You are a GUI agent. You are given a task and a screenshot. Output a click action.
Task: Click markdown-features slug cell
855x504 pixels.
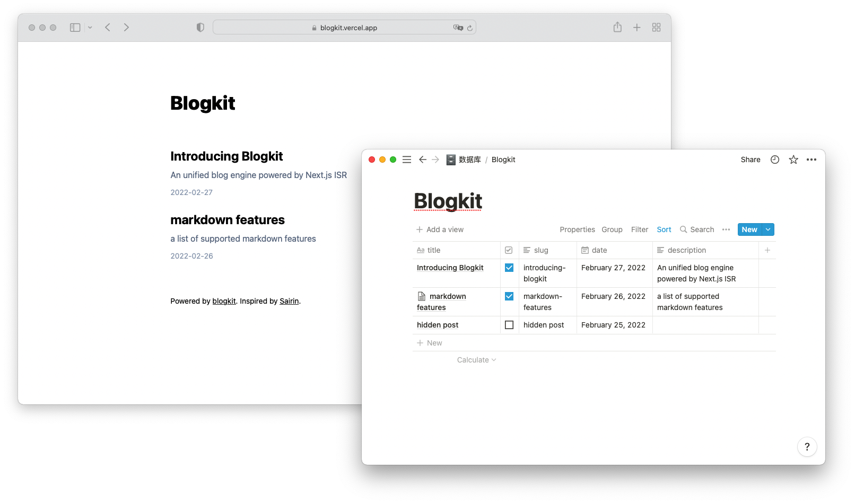click(548, 302)
